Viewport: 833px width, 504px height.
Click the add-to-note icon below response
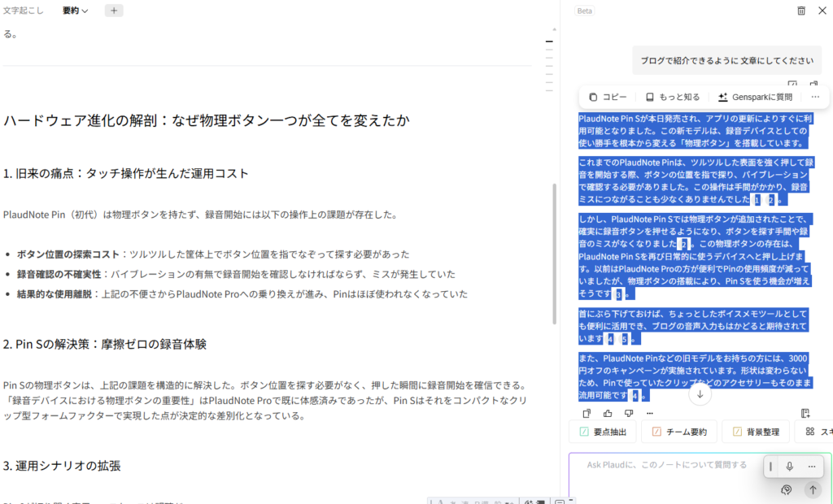(x=805, y=414)
